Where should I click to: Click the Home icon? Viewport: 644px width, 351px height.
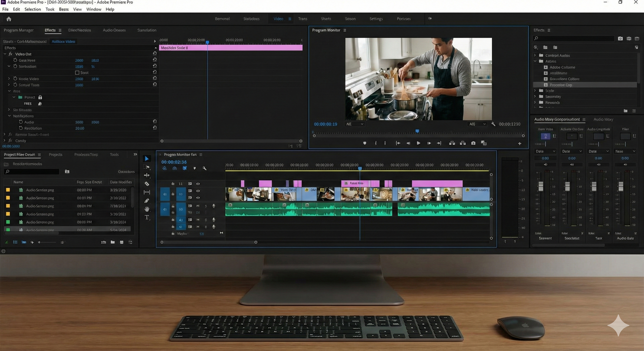pos(9,19)
